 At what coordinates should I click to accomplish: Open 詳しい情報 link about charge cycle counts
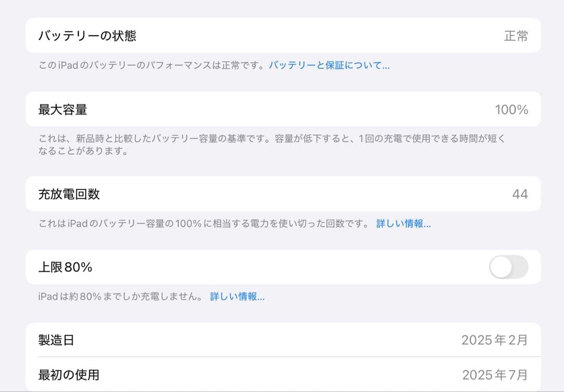pyautogui.click(x=404, y=224)
